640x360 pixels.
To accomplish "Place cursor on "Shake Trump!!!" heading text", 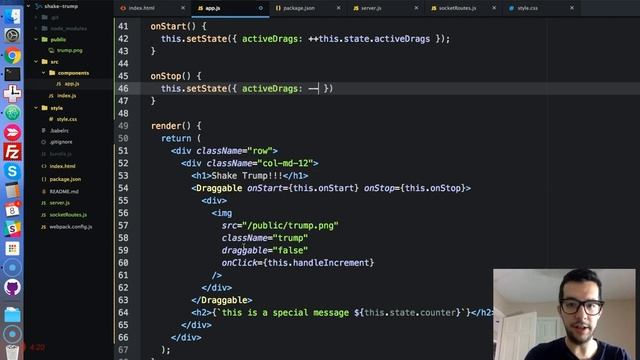I will tap(247, 176).
